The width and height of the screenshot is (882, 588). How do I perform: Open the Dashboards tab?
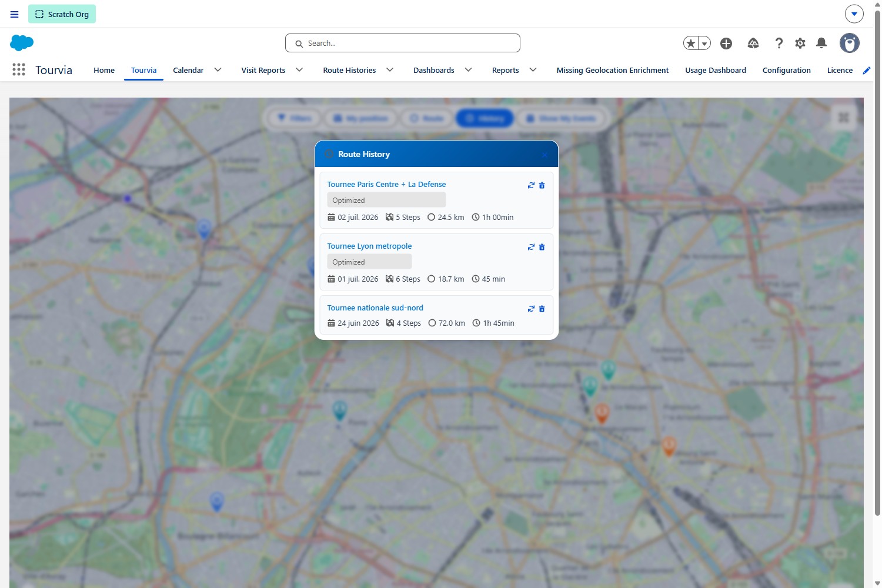pyautogui.click(x=434, y=70)
